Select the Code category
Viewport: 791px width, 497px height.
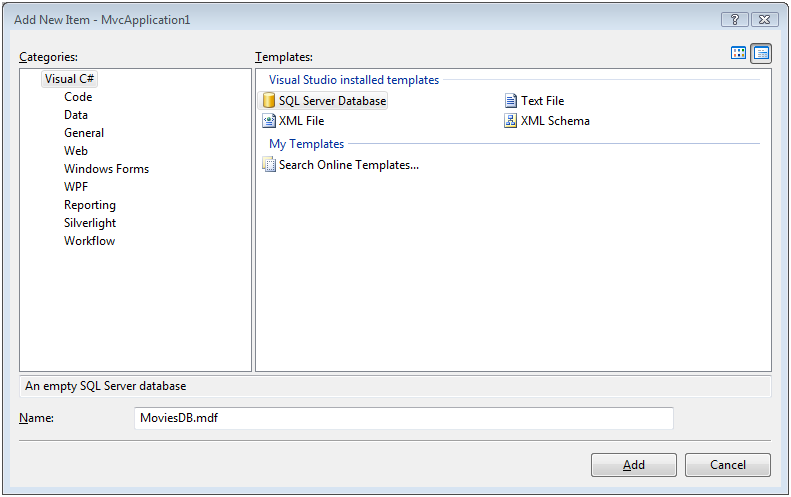coord(78,97)
